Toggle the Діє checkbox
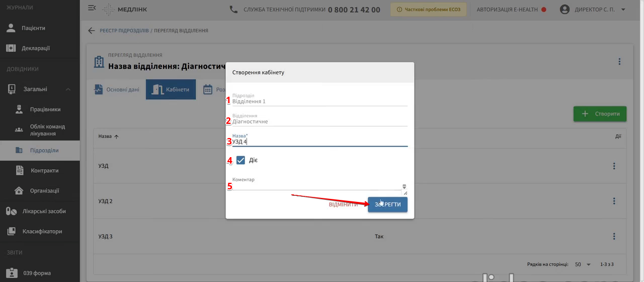This screenshot has height=282, width=644. tap(240, 160)
